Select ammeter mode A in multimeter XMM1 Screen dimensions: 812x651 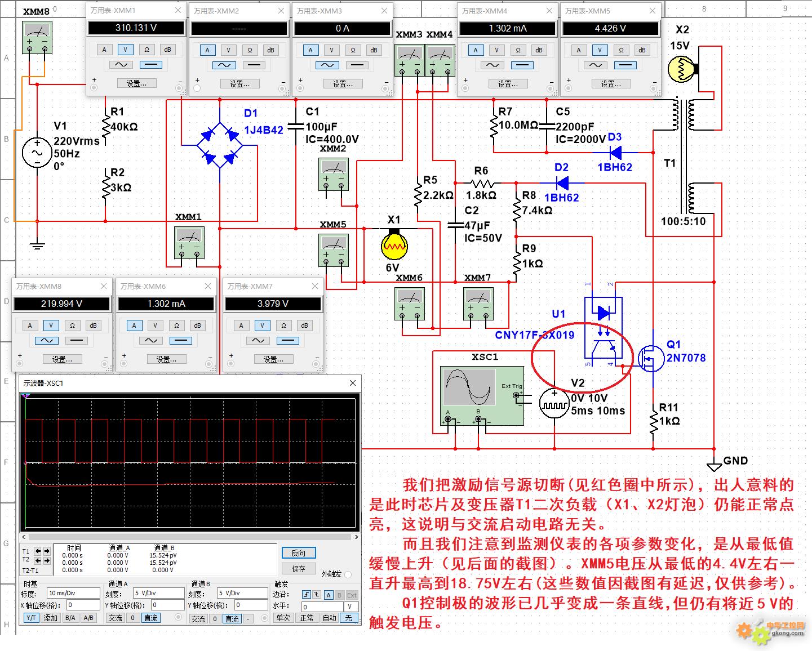[104, 50]
